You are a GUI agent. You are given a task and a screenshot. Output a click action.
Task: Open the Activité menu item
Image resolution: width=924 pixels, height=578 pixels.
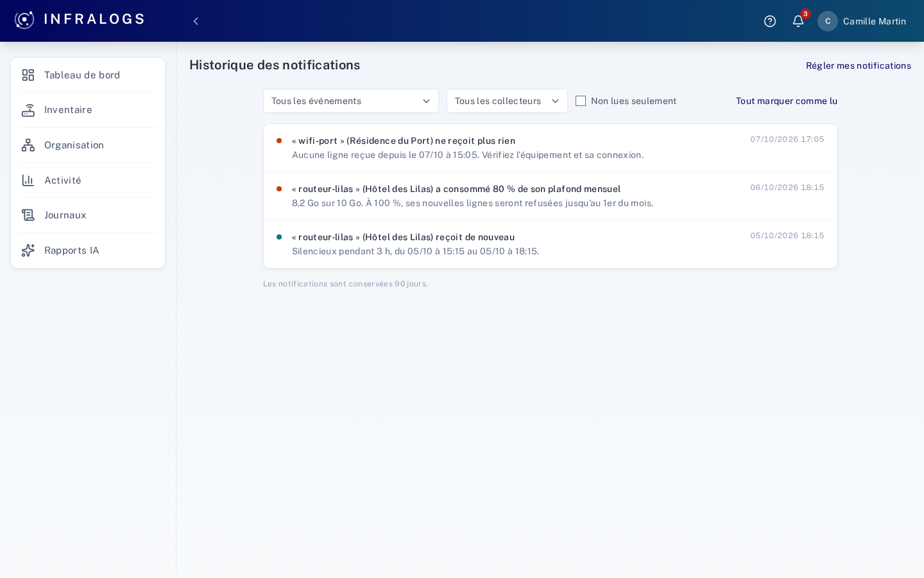coord(88,180)
